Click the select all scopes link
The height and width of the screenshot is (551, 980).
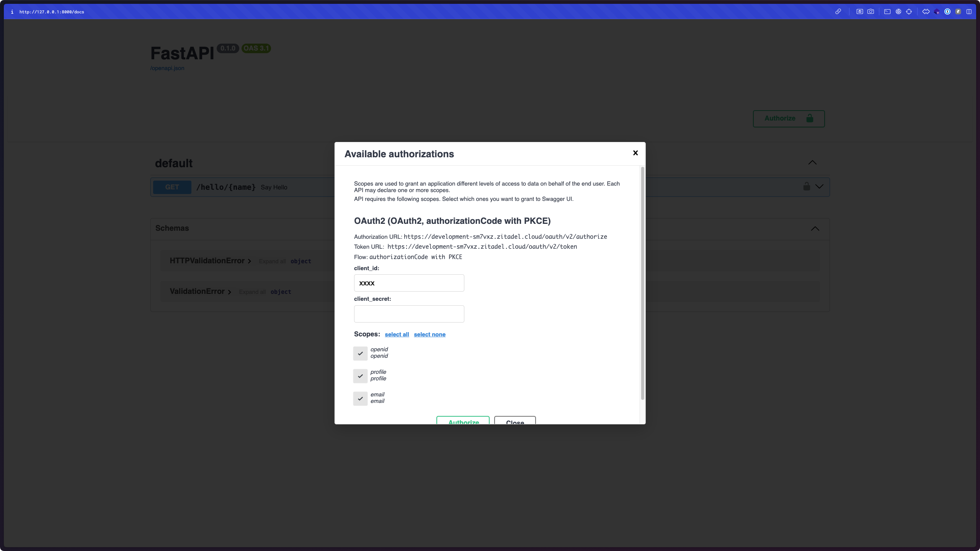[x=397, y=334]
